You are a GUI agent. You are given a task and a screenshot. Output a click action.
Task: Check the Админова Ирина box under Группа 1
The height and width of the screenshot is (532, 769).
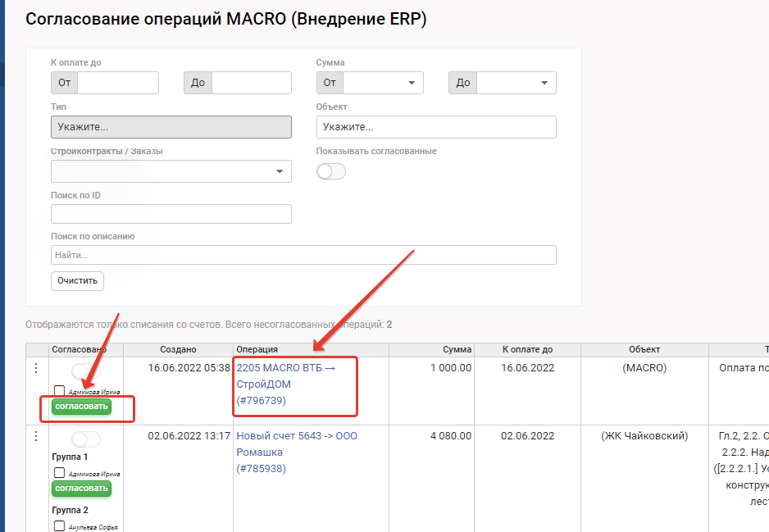(x=59, y=473)
